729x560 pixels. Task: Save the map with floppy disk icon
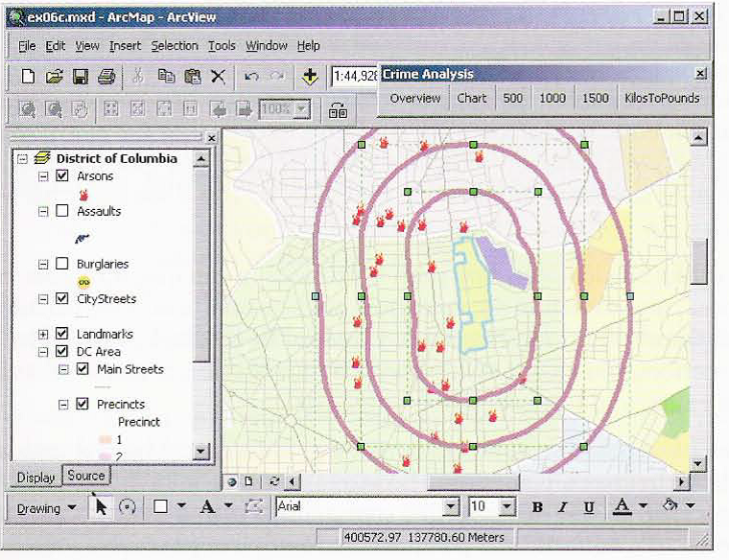pos(81,76)
